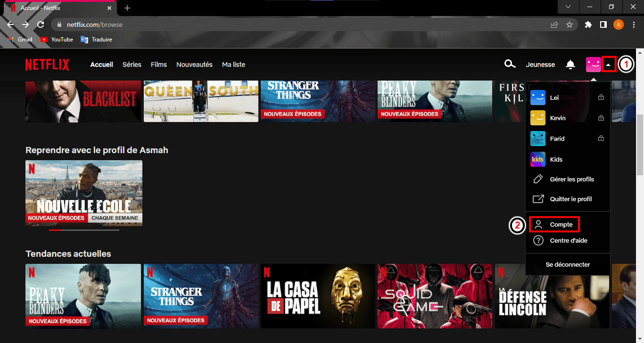This screenshot has height=343, width=644.
Task: Open Stranger Things in Tendances actuelles
Action: 201,296
